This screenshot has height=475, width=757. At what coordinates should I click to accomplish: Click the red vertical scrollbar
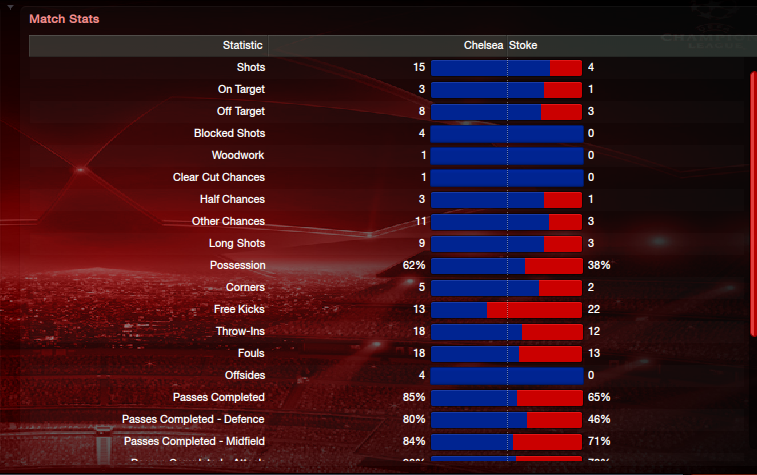click(x=753, y=204)
